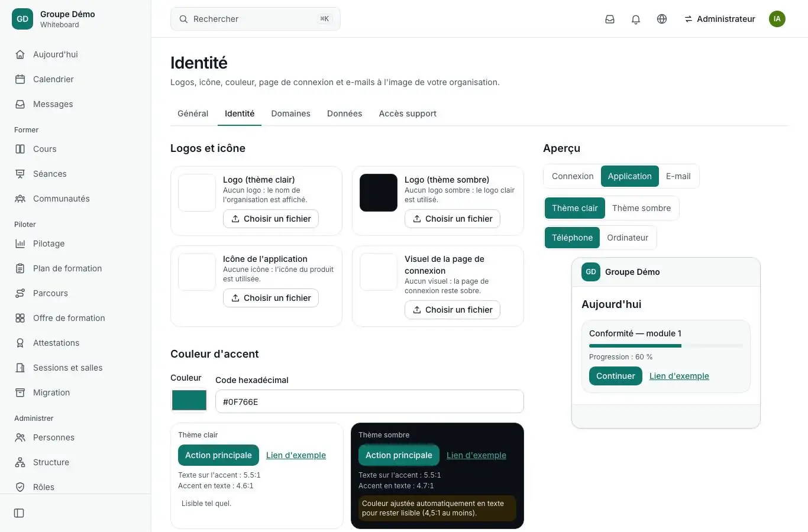Click the Icône de l'application thumbnail
Screen dimensions: 808x532
pos(197,272)
